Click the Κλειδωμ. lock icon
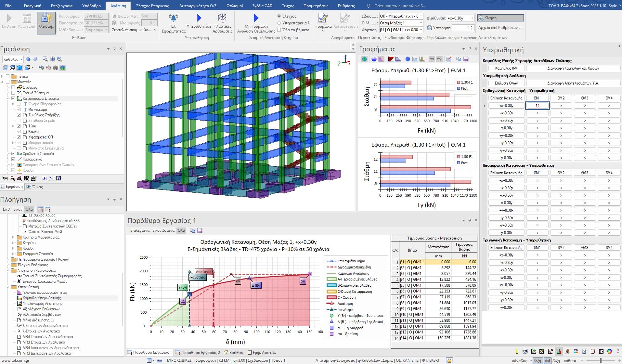 point(46,18)
